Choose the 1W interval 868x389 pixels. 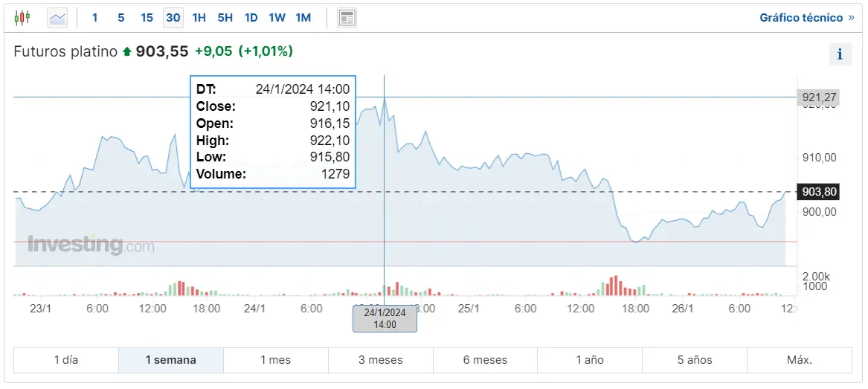[277, 18]
